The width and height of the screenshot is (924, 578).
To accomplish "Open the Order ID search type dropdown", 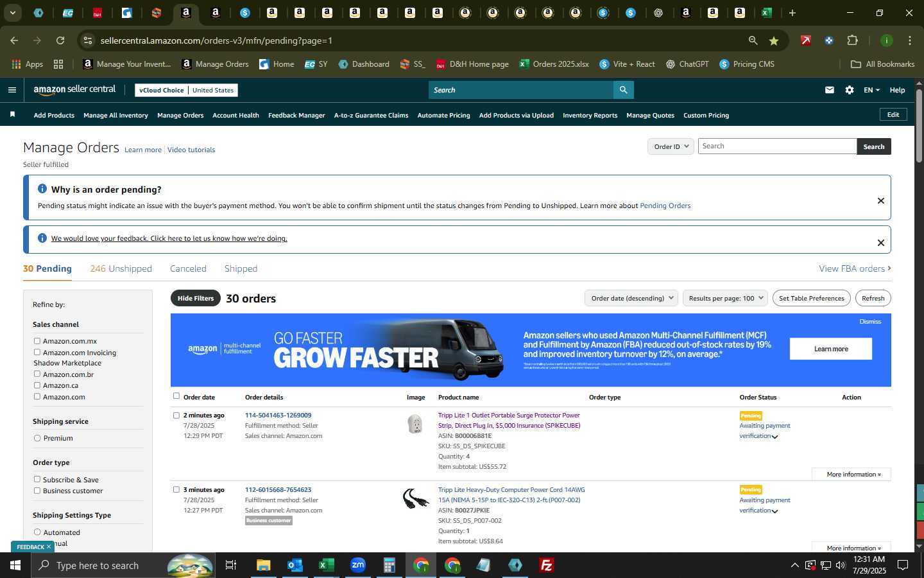I will [x=671, y=146].
